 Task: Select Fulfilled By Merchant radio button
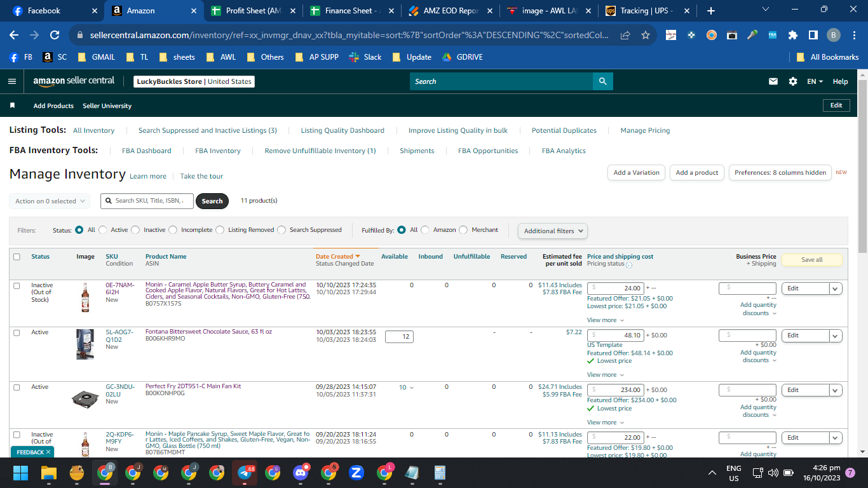tap(463, 230)
